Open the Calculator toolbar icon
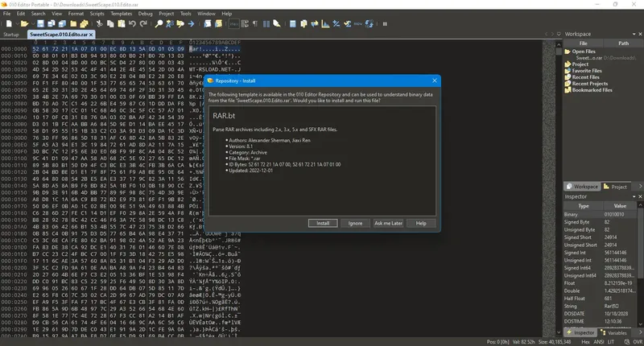The image size is (644, 346). (292, 24)
